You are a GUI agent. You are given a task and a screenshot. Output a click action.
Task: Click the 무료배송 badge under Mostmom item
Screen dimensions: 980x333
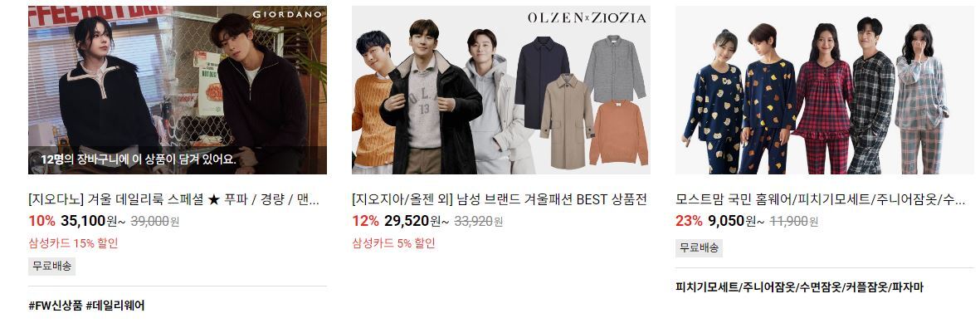(x=700, y=247)
